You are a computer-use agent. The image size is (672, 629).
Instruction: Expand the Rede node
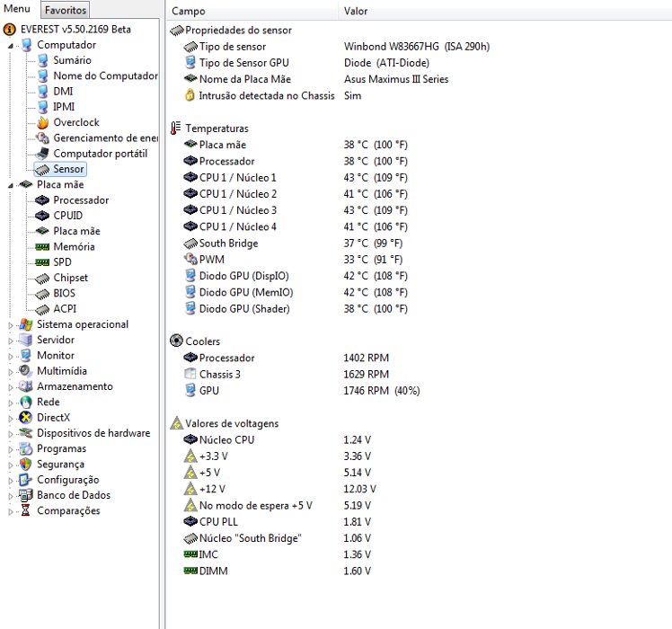10,403
